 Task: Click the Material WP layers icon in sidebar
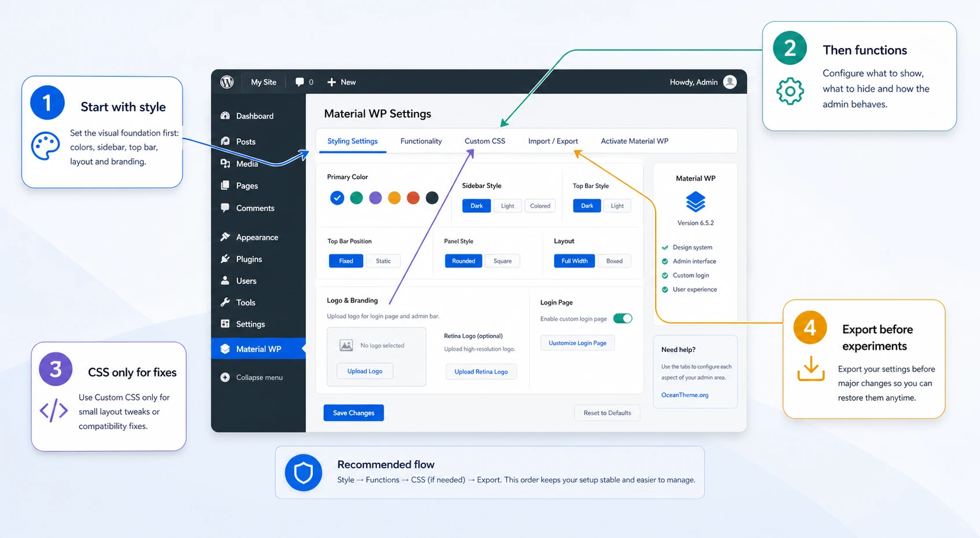[225, 349]
